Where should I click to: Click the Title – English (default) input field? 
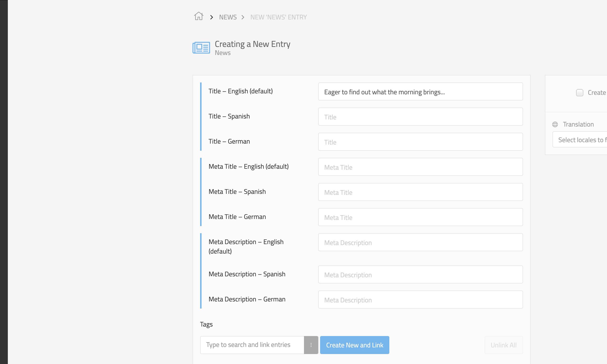(x=420, y=91)
